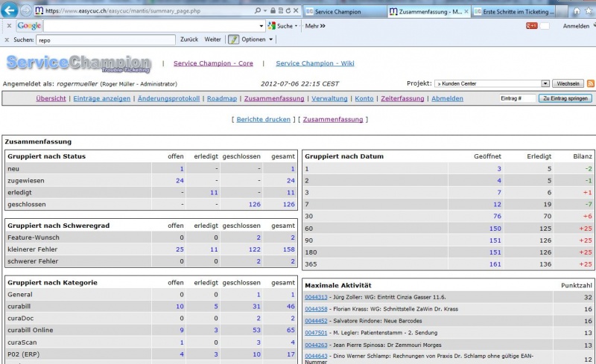Screen dimensions: 596x364
Task: Click the search magnifier icon in address bar
Action: point(258,10)
